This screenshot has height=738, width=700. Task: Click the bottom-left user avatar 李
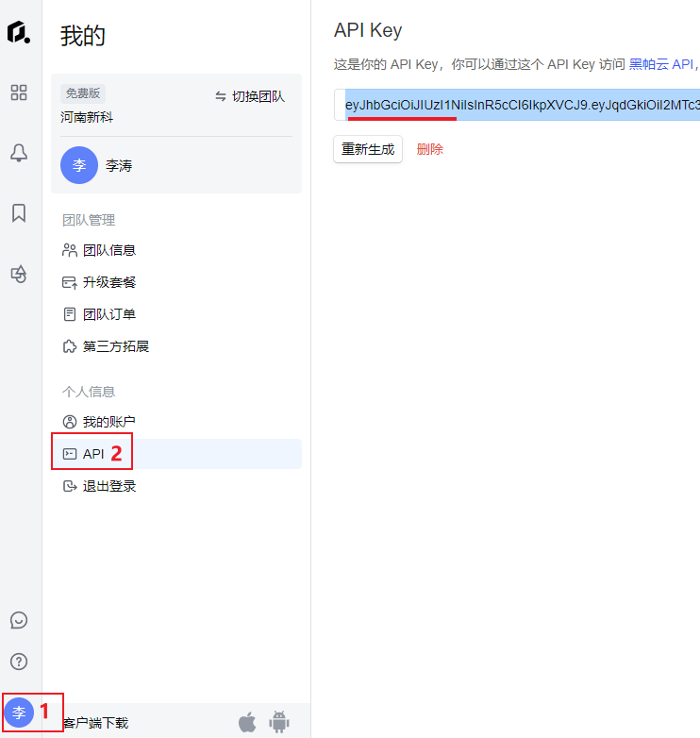[x=19, y=713]
